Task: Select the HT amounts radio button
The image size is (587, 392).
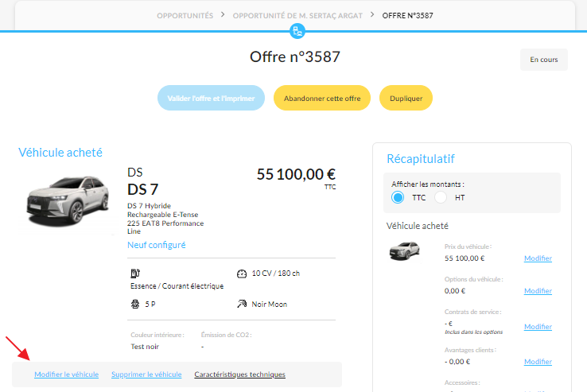Action: tap(441, 197)
